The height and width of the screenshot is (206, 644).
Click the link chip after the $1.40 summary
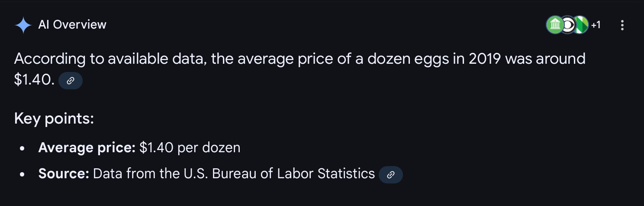(70, 81)
